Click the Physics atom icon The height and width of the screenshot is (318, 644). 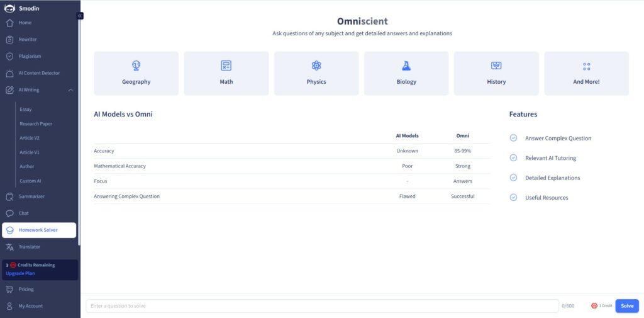tap(316, 65)
